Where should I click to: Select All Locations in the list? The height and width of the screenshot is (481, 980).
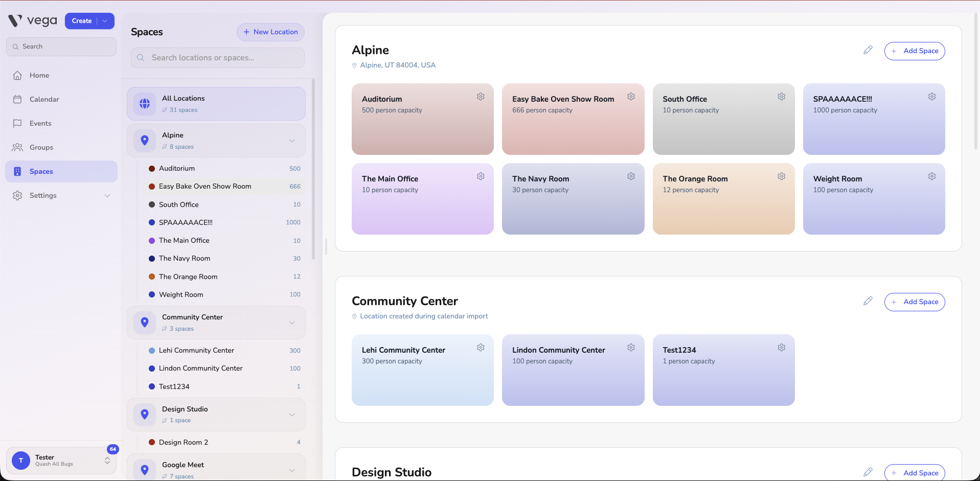point(216,104)
